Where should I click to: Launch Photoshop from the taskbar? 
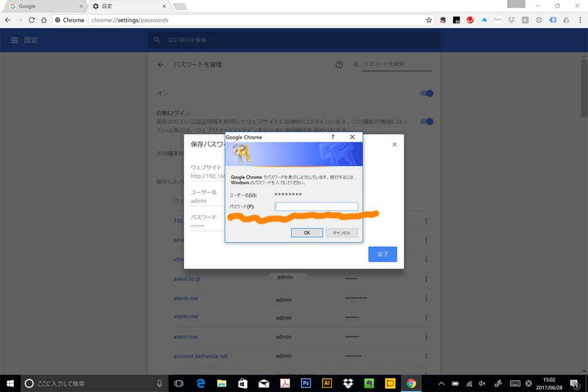pyautogui.click(x=306, y=383)
